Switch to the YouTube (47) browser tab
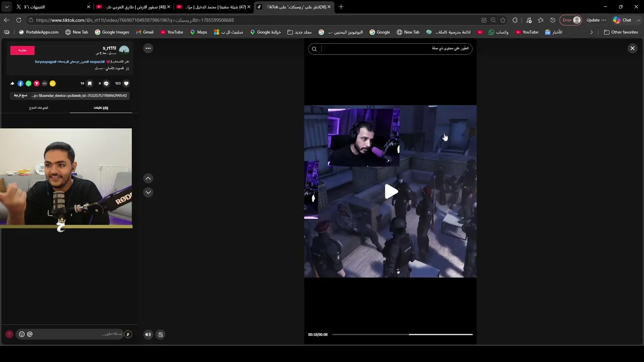644x362 pixels. click(x=214, y=7)
